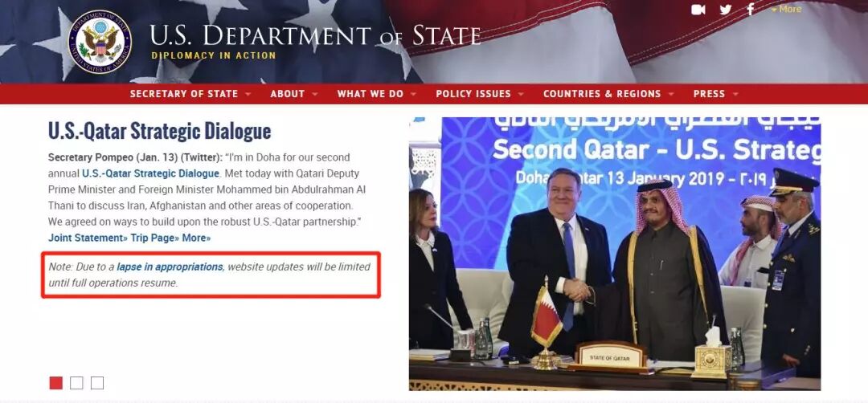
Task: Click the More» link under the article
Action: [197, 238]
